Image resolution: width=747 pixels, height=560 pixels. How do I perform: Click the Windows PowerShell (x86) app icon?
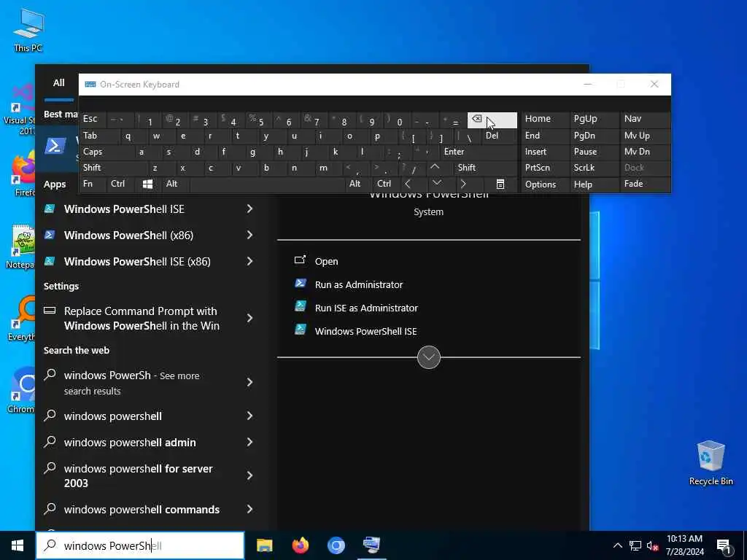coord(50,235)
